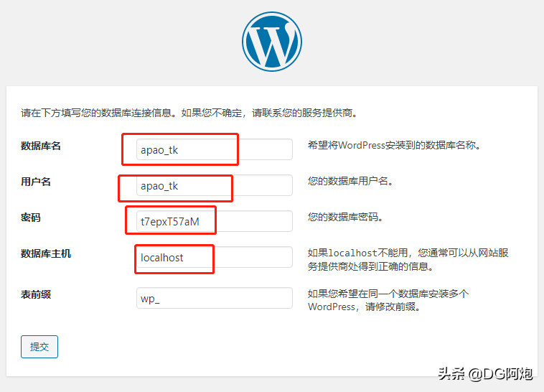Click the WordPress logo at top
The image size is (544, 392).
(272, 42)
